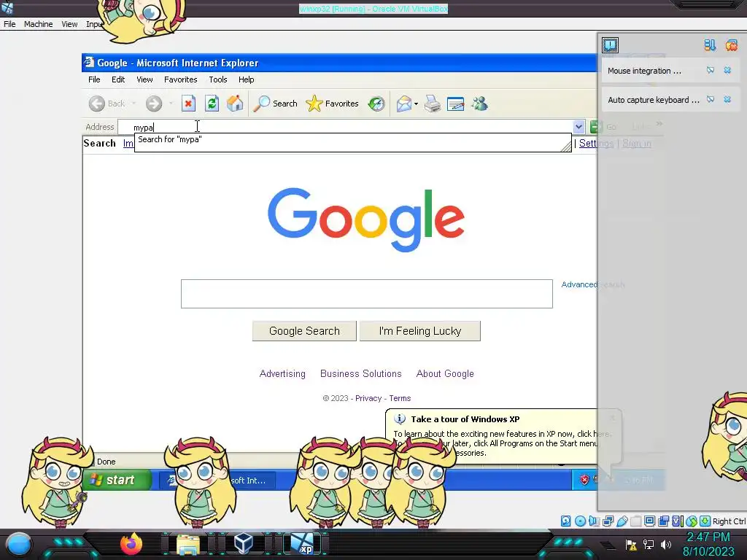Toggle VirtualBox notification center icon
747x560 pixels.
point(610,44)
